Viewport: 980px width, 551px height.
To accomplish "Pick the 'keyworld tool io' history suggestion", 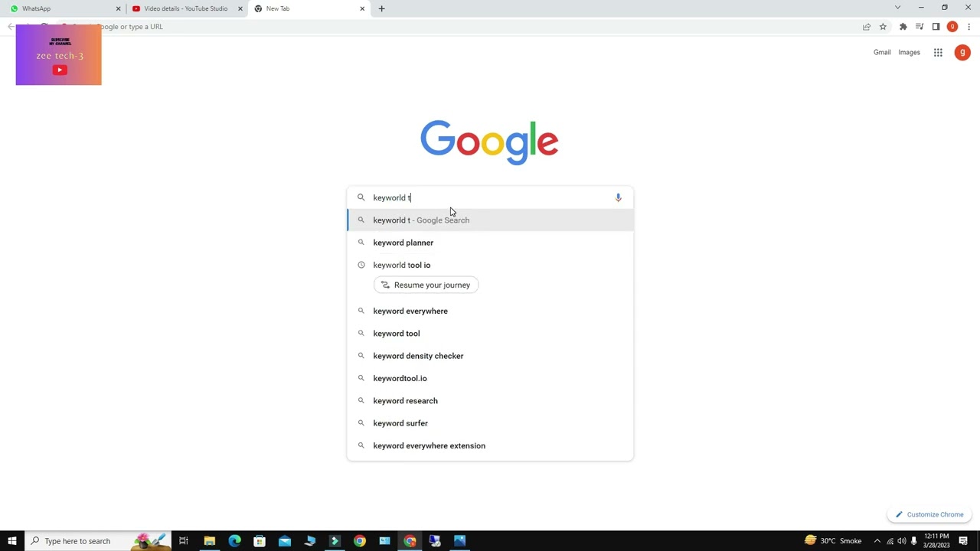I will point(490,265).
